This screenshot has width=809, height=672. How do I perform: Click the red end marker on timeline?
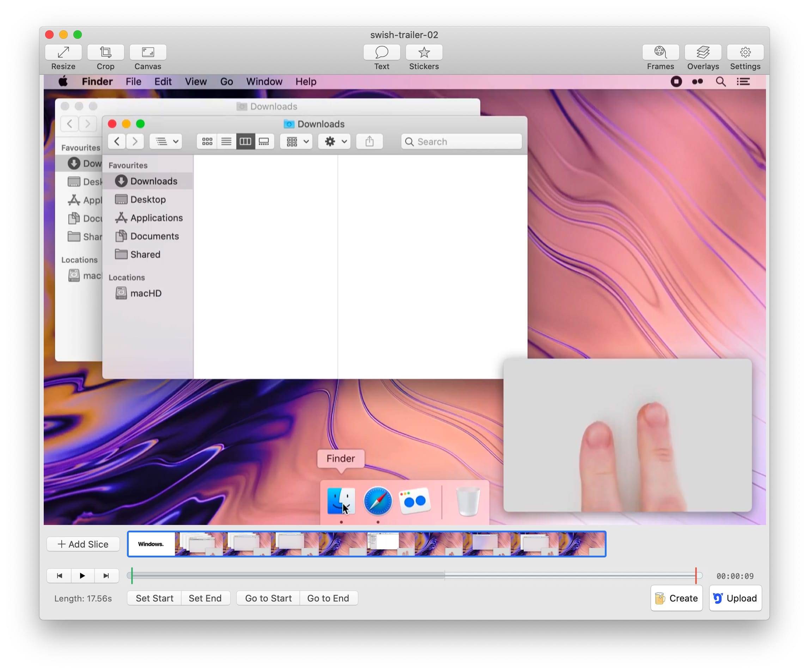pos(696,575)
